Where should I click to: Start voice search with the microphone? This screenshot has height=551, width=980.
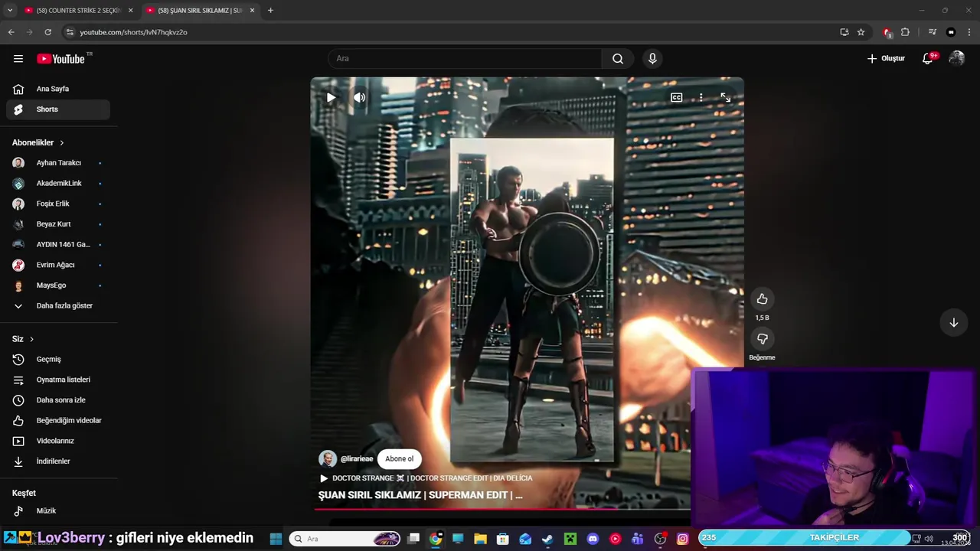point(652,59)
